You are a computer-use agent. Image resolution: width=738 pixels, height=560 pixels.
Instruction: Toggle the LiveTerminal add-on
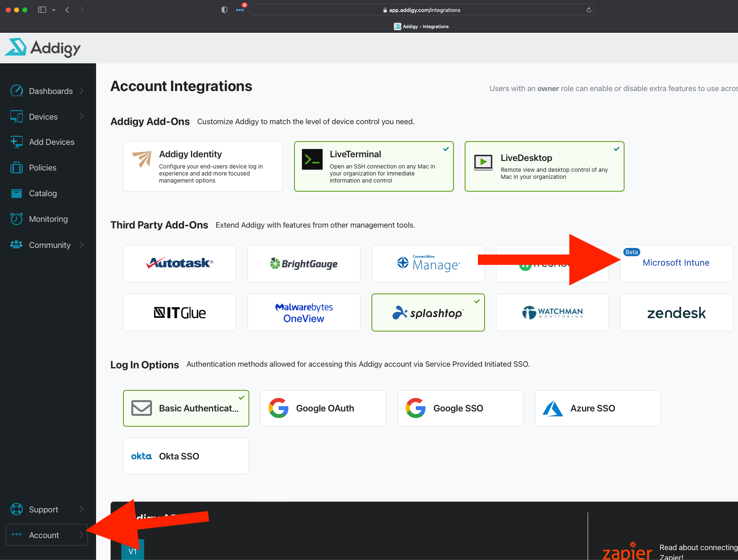coord(374,166)
